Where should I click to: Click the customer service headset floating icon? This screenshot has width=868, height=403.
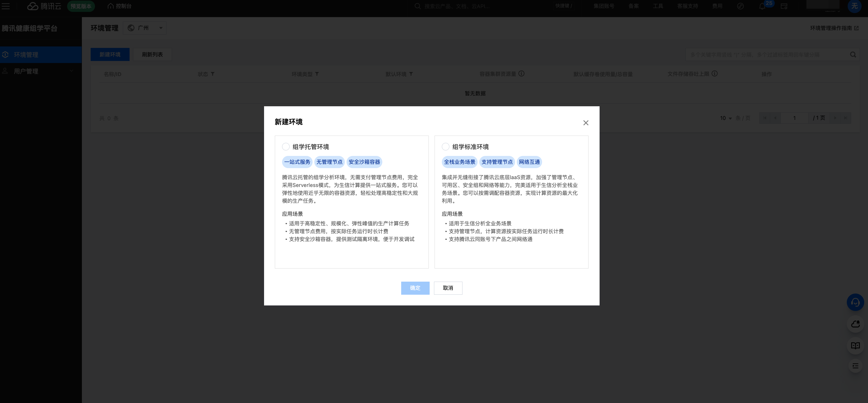(x=855, y=302)
